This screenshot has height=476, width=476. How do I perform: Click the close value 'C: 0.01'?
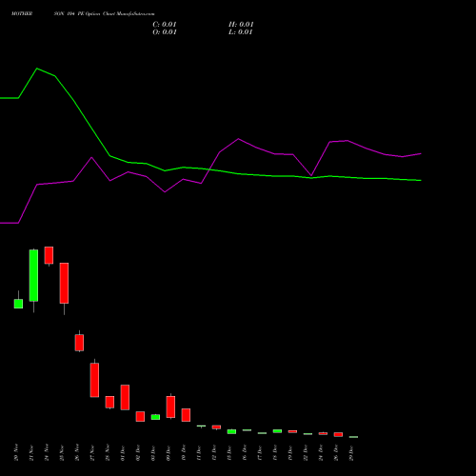point(165,25)
